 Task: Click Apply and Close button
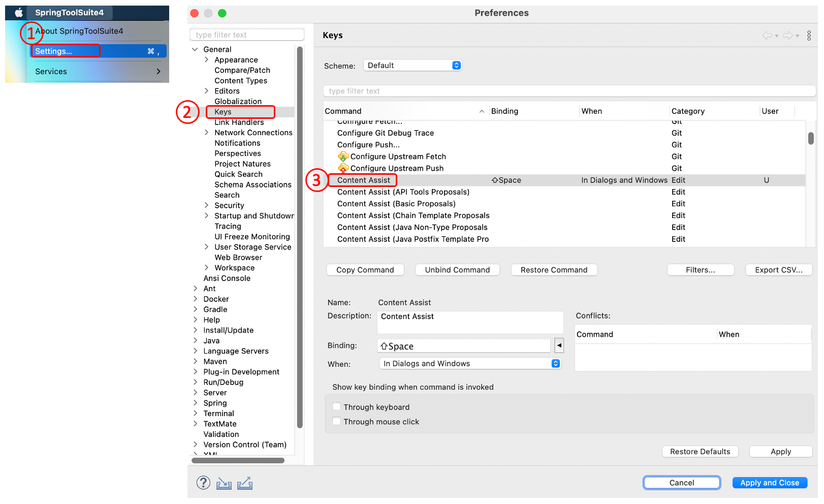(x=770, y=483)
